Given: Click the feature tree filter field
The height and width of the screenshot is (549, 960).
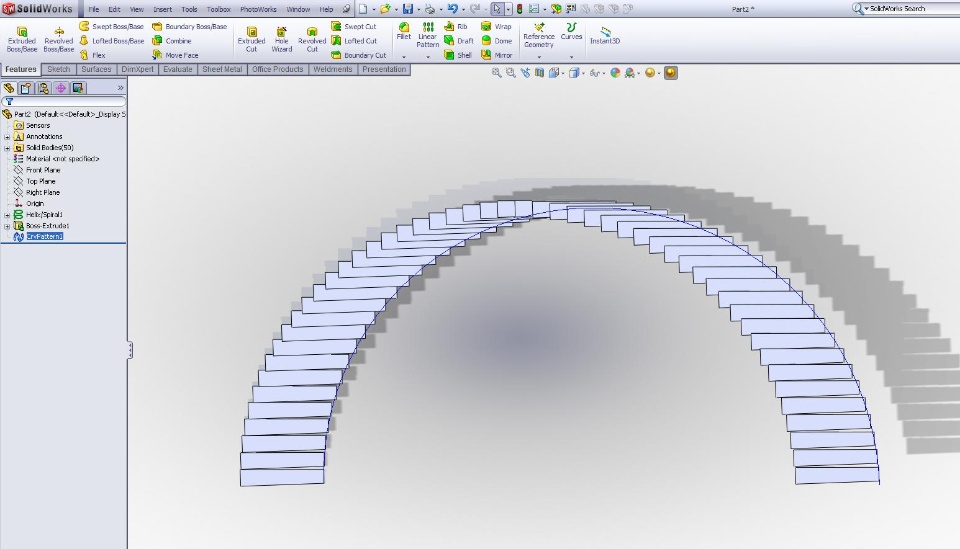Looking at the screenshot, I should click(64, 101).
